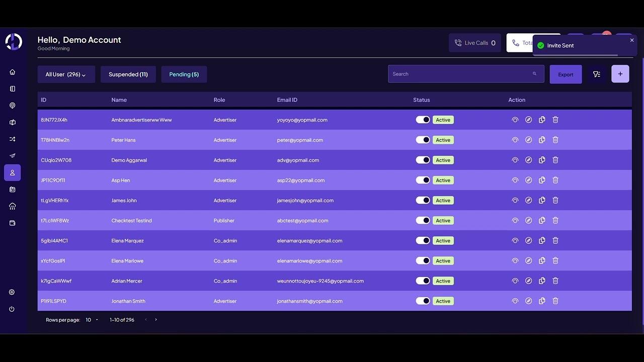Screen dimensions: 644x362
Task: Click the plus add user button
Action: (x=620, y=74)
